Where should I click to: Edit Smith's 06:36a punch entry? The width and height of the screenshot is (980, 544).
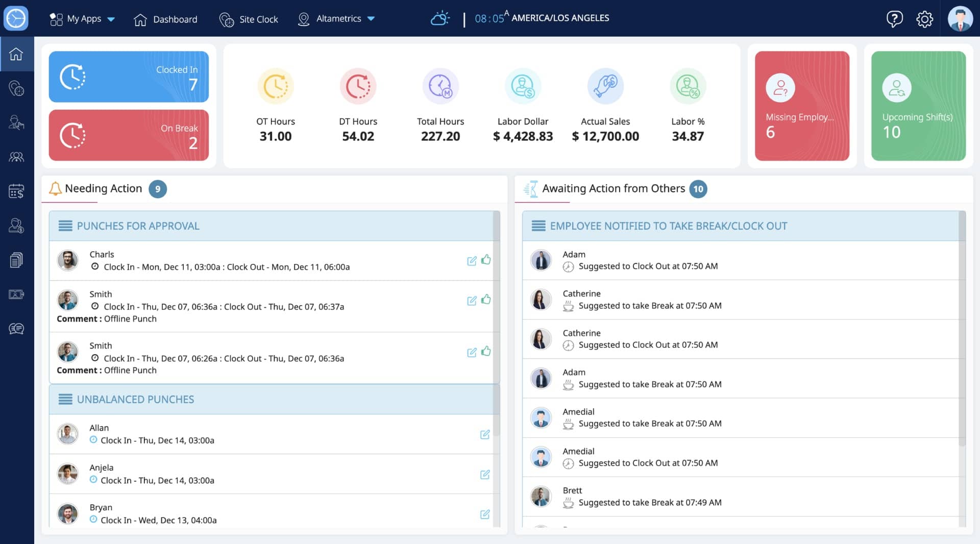click(x=472, y=301)
